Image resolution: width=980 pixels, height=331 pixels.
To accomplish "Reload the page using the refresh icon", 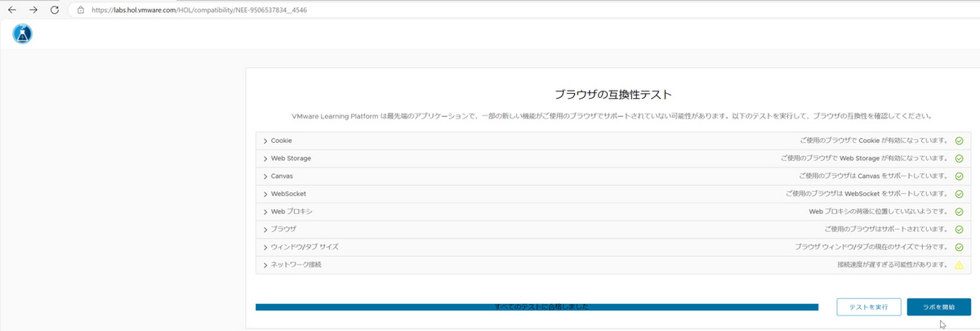I will pyautogui.click(x=55, y=10).
